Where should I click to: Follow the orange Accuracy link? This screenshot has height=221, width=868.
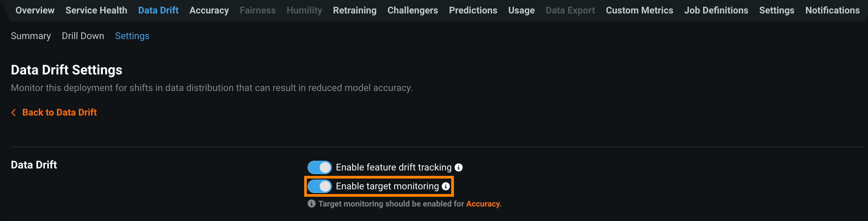(483, 204)
